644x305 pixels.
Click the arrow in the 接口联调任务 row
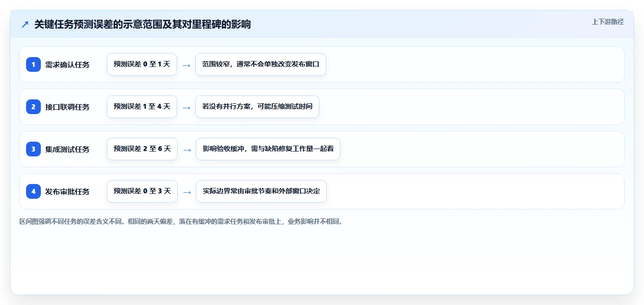pos(186,107)
